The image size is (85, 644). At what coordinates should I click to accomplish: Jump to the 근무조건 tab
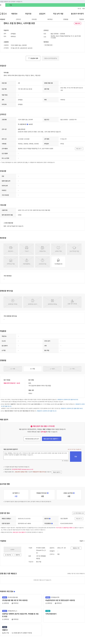[18, 19]
